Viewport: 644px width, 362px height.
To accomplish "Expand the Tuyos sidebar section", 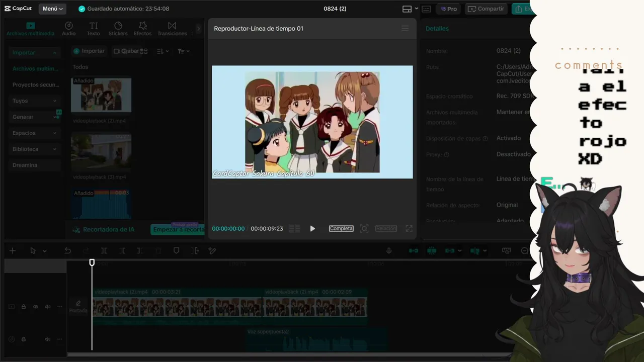I will (x=35, y=101).
